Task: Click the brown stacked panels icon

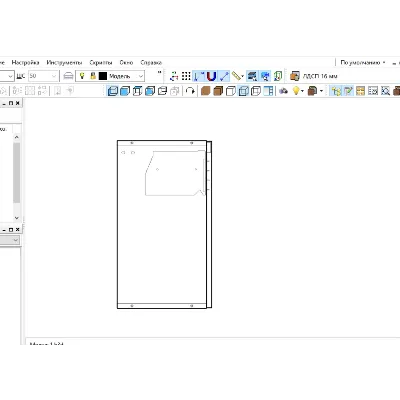Action: click(312, 91)
